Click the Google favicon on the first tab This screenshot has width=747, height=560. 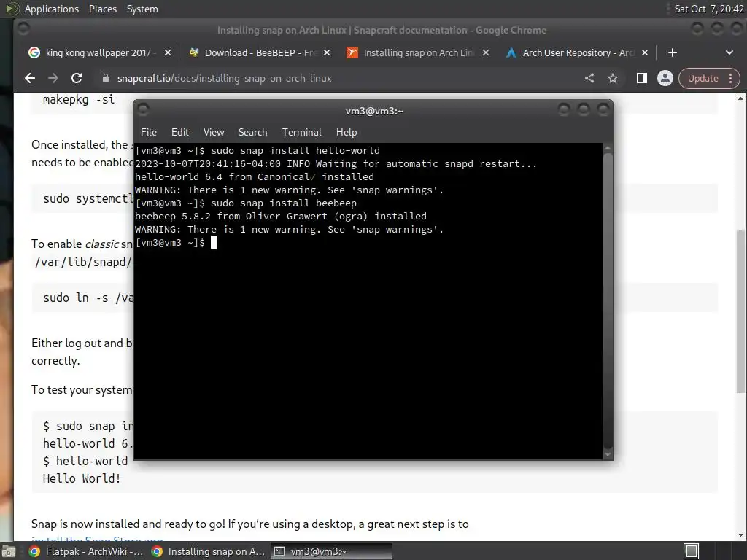[x=34, y=52]
